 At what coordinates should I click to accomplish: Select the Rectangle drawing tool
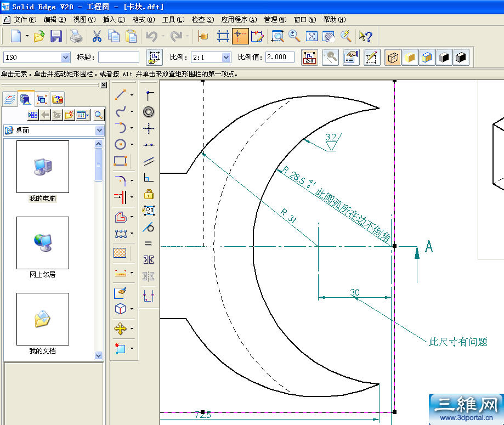click(x=120, y=161)
